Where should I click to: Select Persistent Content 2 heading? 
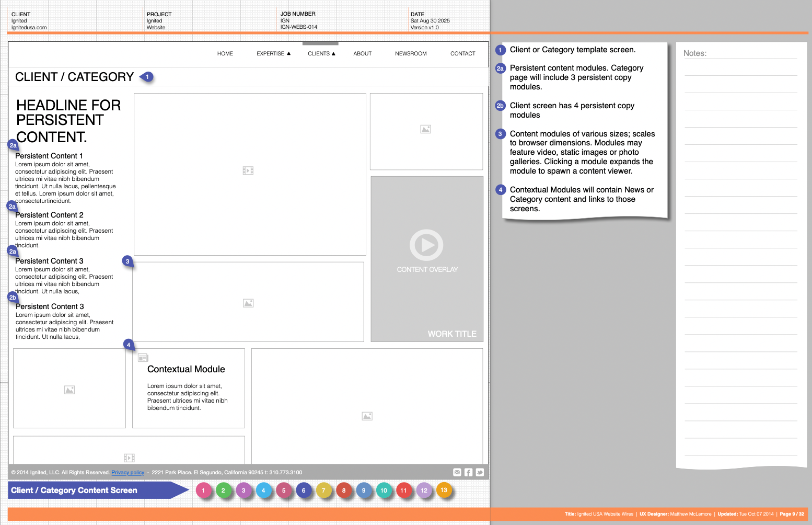49,215
